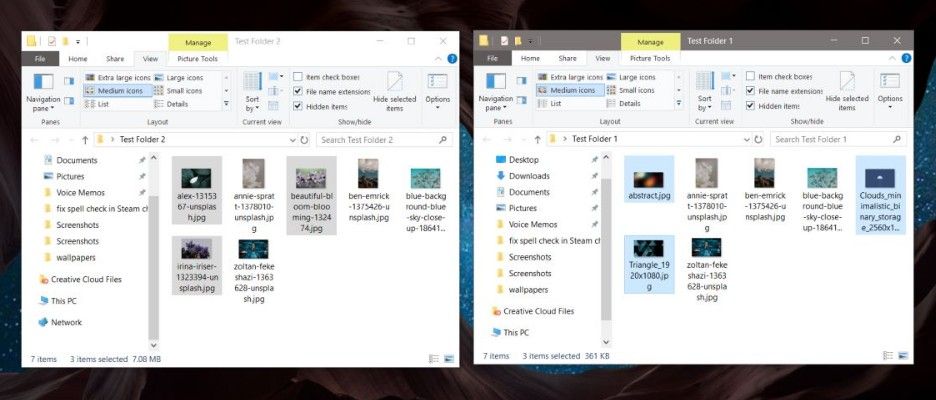Click Options icon in Test Folder 1 ribbon

click(x=890, y=85)
